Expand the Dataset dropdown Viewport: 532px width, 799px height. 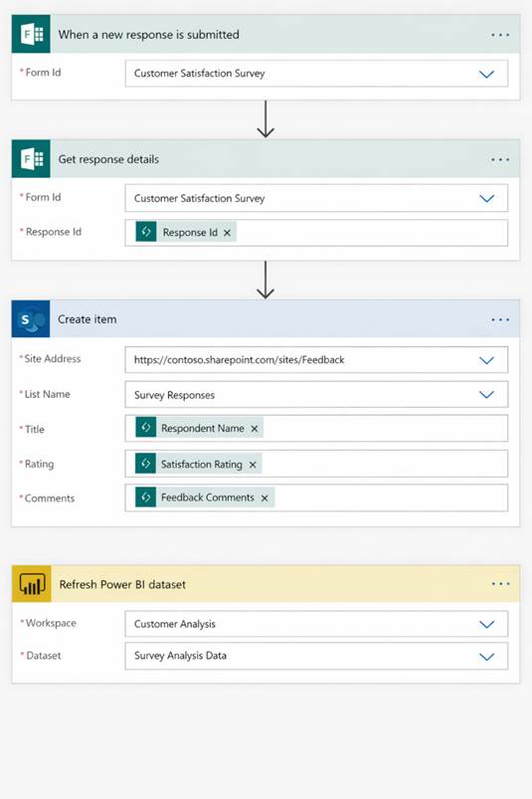tap(486, 657)
